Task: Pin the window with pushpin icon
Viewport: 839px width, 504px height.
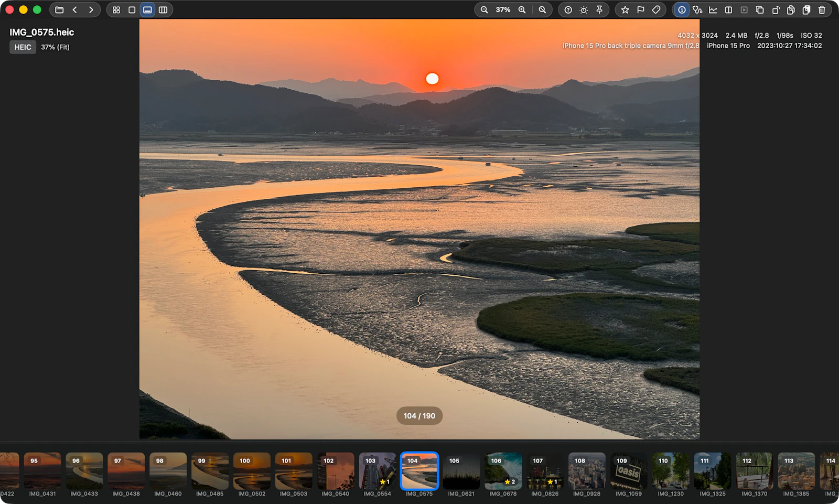Action: click(599, 10)
